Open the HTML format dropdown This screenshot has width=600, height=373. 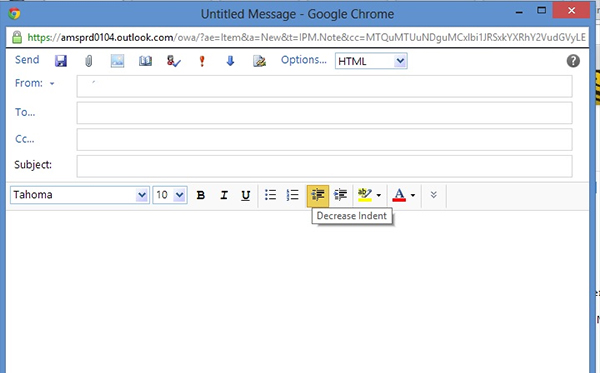point(371,61)
